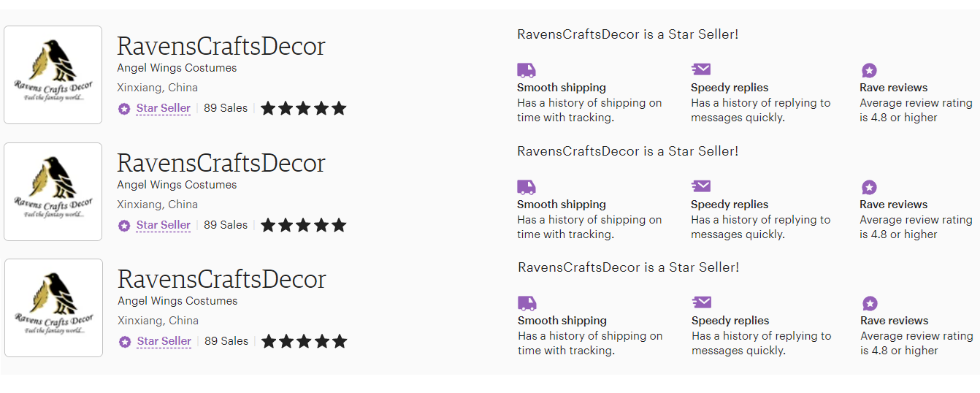Click the raven logo thumbnail in the middle row
The width and height of the screenshot is (980, 393).
tap(53, 191)
